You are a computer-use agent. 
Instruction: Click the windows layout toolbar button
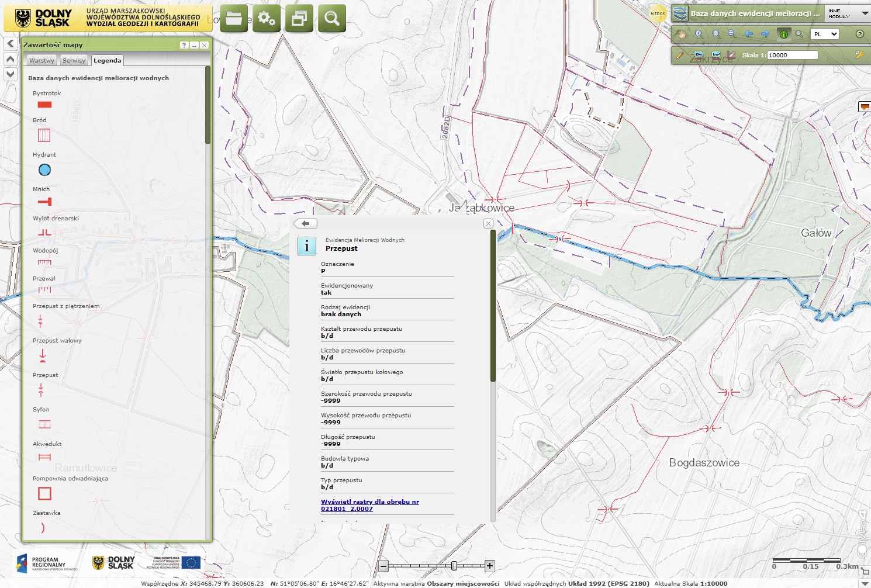click(x=299, y=19)
